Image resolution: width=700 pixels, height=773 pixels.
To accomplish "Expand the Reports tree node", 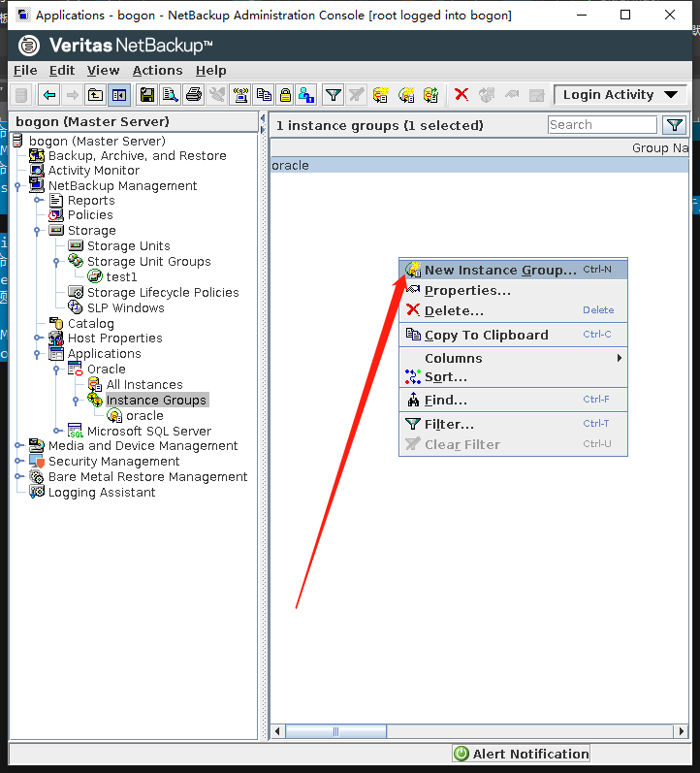I will click(37, 200).
